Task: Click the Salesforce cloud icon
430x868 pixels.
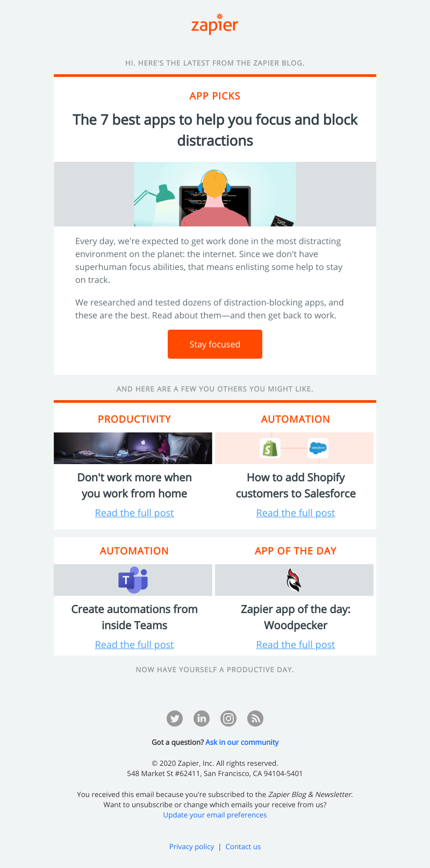Action: click(318, 448)
